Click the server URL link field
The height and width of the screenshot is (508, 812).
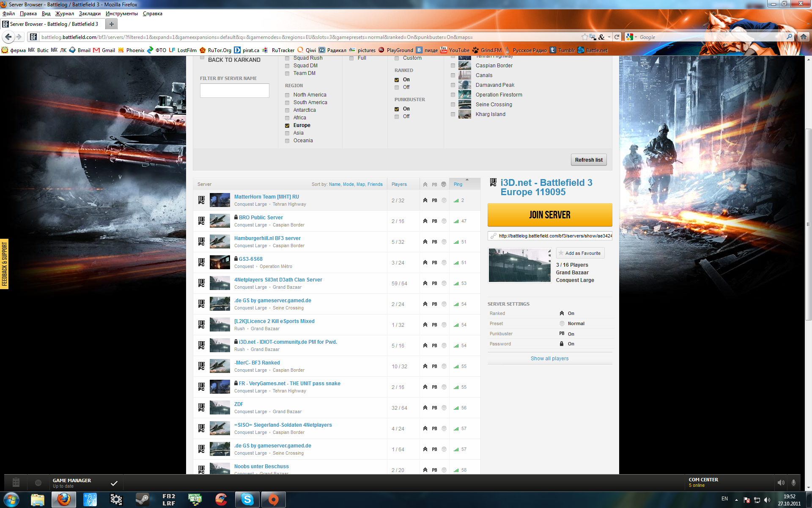point(550,236)
